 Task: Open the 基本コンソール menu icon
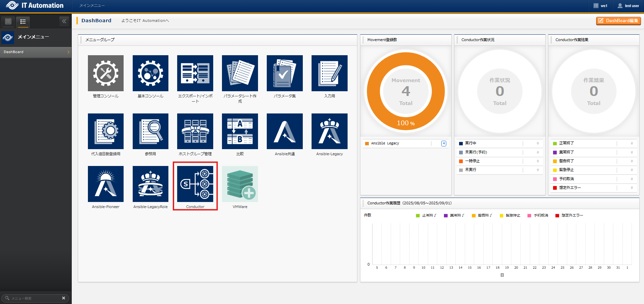150,73
